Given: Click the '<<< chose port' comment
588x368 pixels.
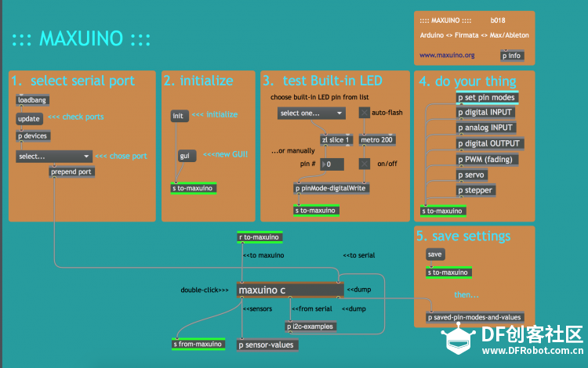Looking at the screenshot, I should pyautogui.click(x=121, y=156).
